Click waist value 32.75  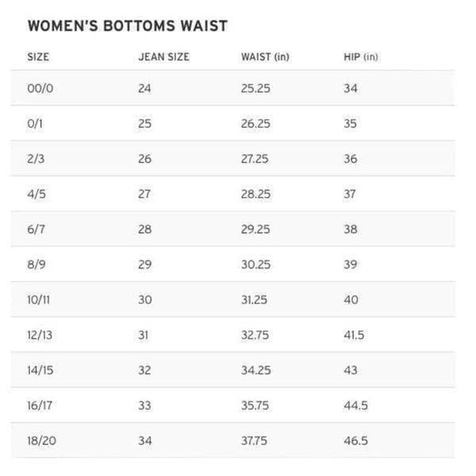(x=255, y=335)
